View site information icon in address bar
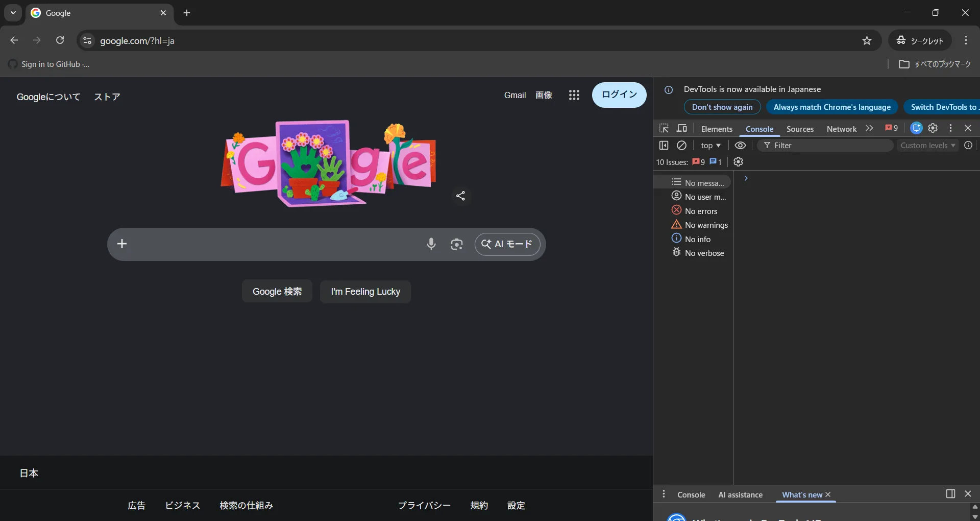 pos(87,40)
